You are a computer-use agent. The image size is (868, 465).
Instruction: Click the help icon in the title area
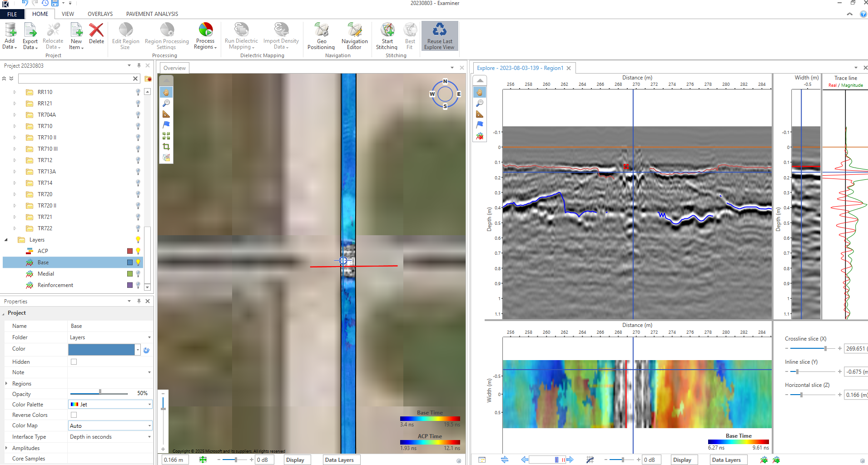pyautogui.click(x=863, y=14)
